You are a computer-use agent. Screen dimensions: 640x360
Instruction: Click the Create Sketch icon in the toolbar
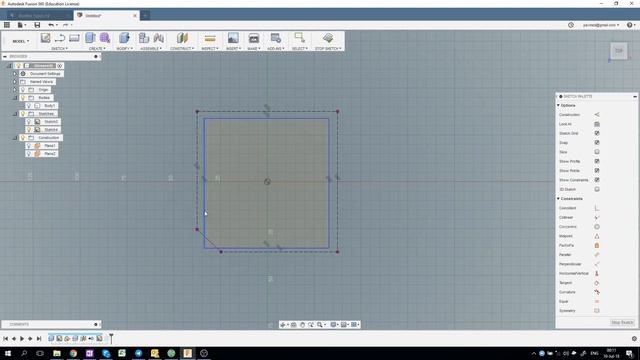coord(45,38)
